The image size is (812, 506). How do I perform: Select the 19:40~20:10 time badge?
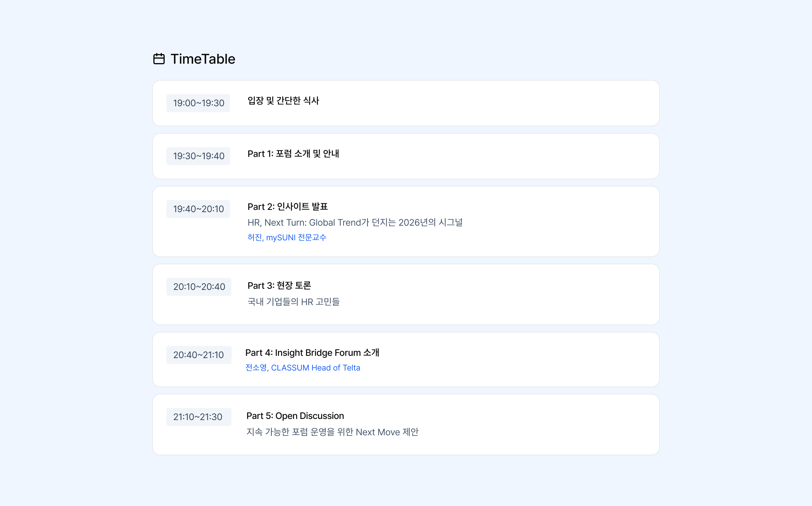(x=198, y=209)
